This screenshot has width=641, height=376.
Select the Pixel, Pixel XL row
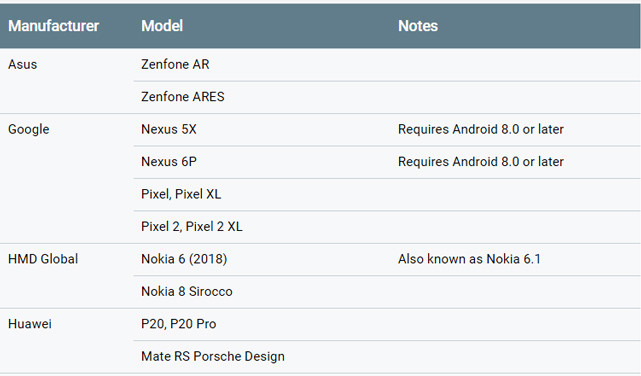[387, 195]
